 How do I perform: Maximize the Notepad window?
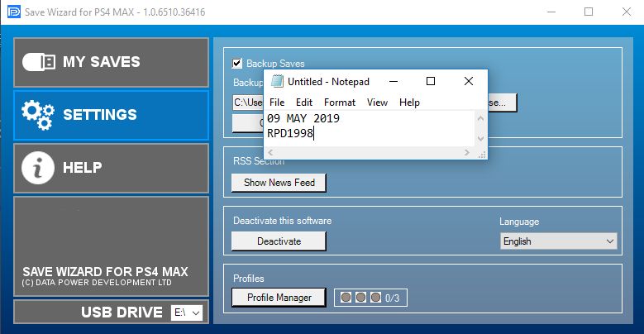tap(431, 81)
